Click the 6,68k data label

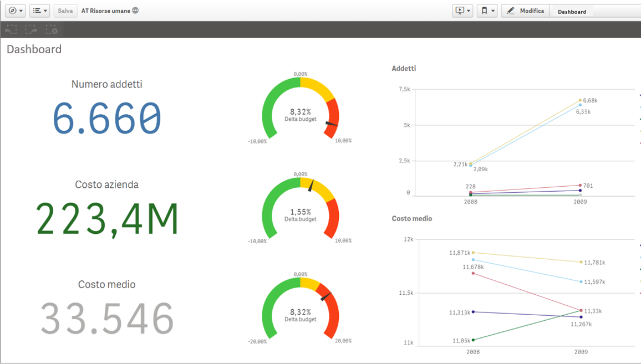(591, 100)
